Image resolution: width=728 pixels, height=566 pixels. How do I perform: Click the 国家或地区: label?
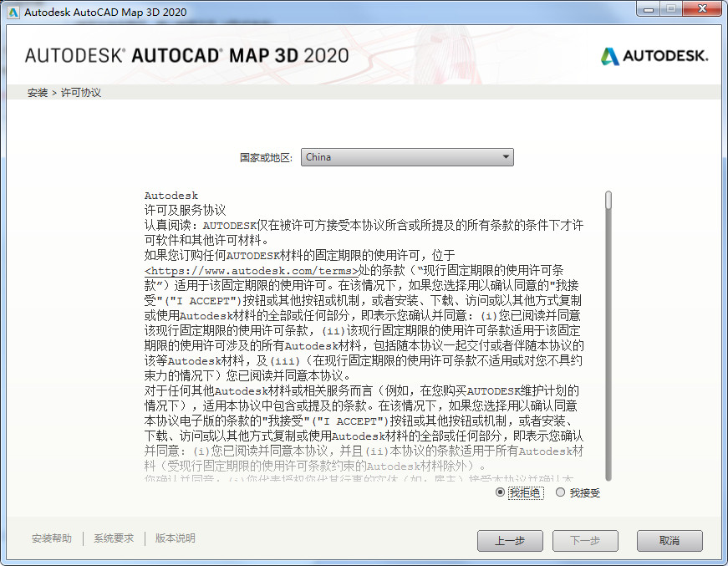point(266,158)
